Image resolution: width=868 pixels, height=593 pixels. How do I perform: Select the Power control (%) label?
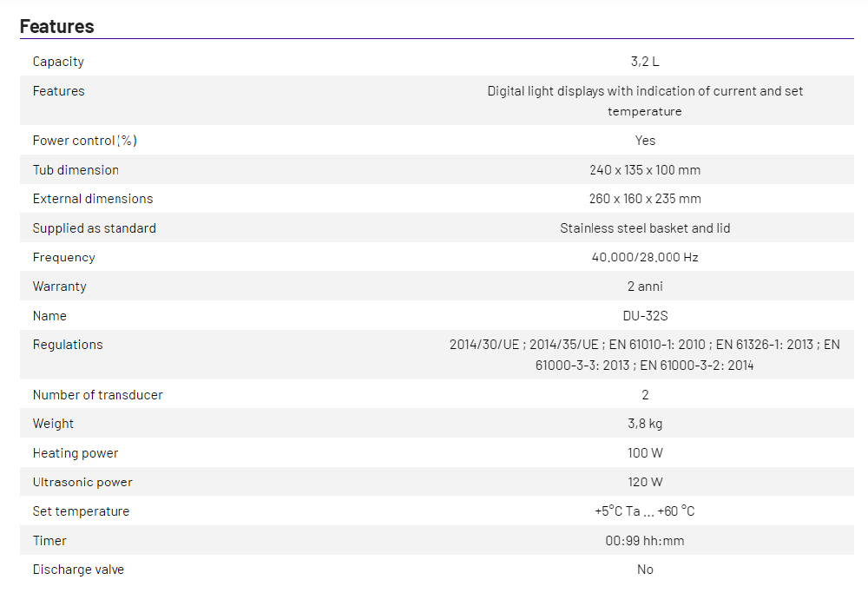pyautogui.click(x=85, y=141)
